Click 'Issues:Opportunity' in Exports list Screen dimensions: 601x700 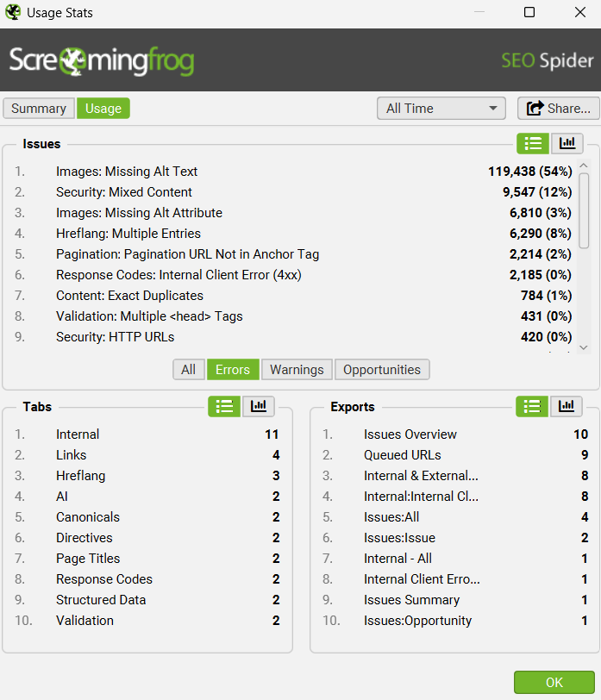(418, 621)
